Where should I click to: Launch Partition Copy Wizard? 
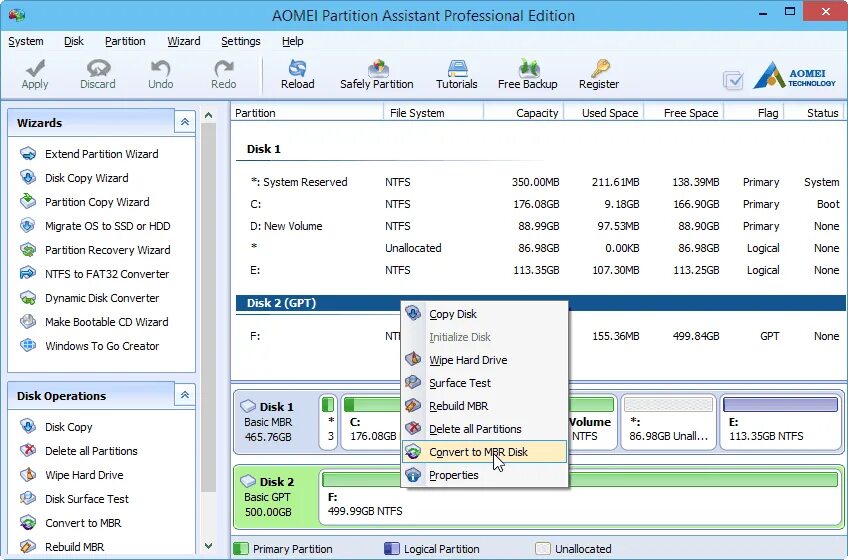pos(97,202)
